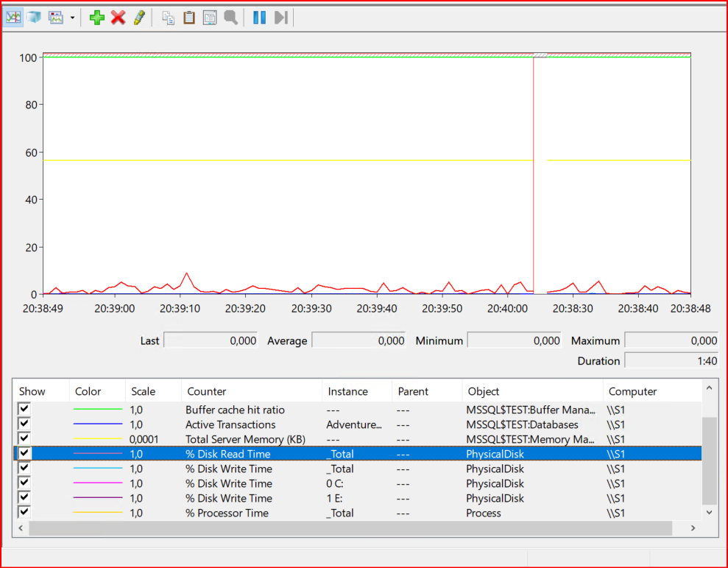
Task: Delete selected counter with red X
Action: (x=118, y=18)
